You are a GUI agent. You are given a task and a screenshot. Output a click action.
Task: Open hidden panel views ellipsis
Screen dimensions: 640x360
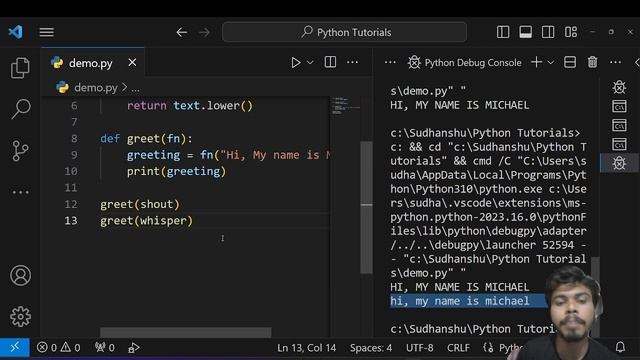pos(390,62)
